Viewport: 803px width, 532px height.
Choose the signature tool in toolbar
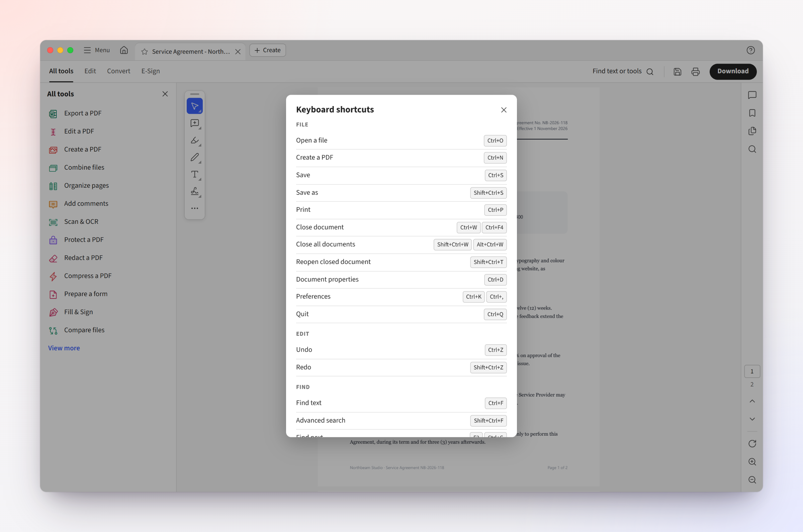pos(194,191)
